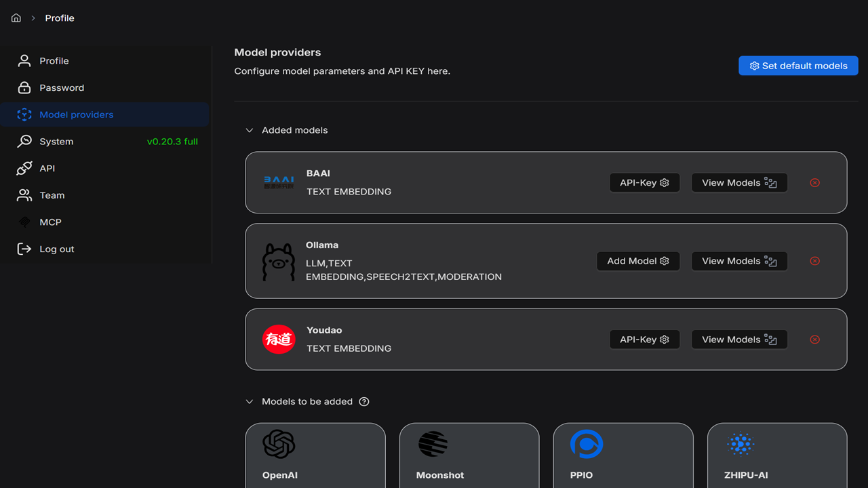The image size is (868, 488).
Task: Click TEXT EMBEDDING tag under Youdao
Action: 349,348
